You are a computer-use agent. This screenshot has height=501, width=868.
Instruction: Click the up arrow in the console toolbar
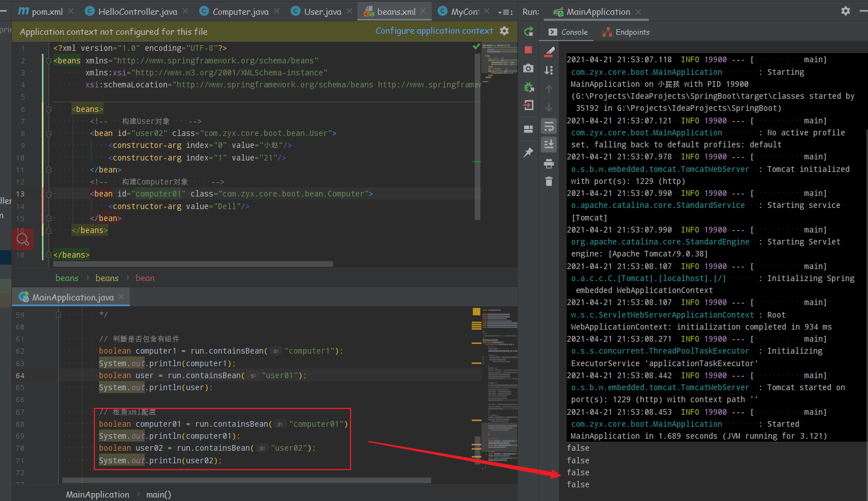549,89
